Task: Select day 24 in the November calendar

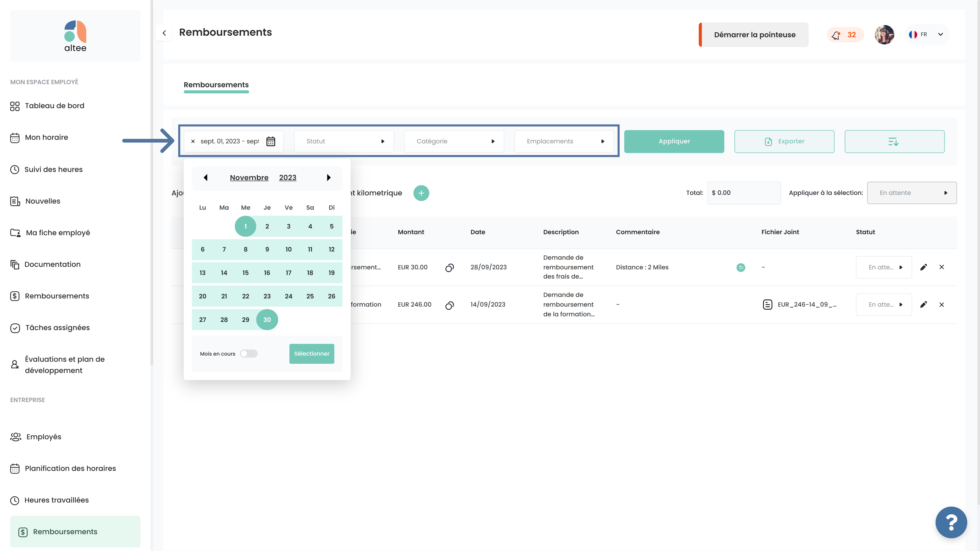Action: (289, 296)
